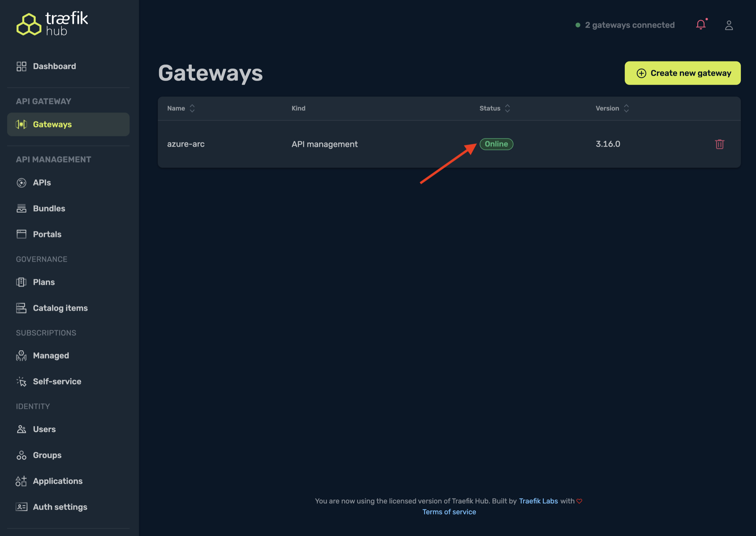Sort the table by Name arrows
The height and width of the screenshot is (536, 756).
192,108
